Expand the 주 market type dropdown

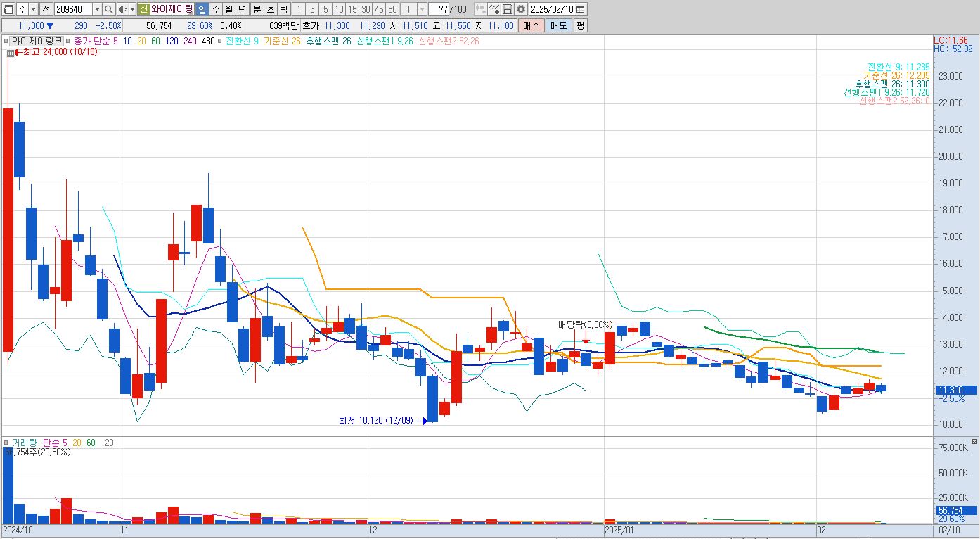pyautogui.click(x=34, y=9)
